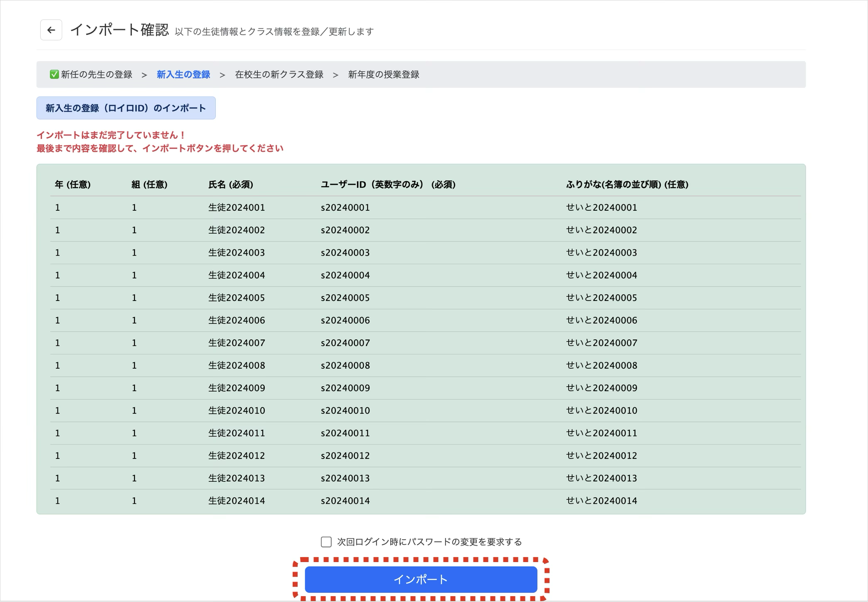Click 新入生の登録（ロイロID）のインポート label
The height and width of the screenshot is (602, 868).
click(126, 108)
